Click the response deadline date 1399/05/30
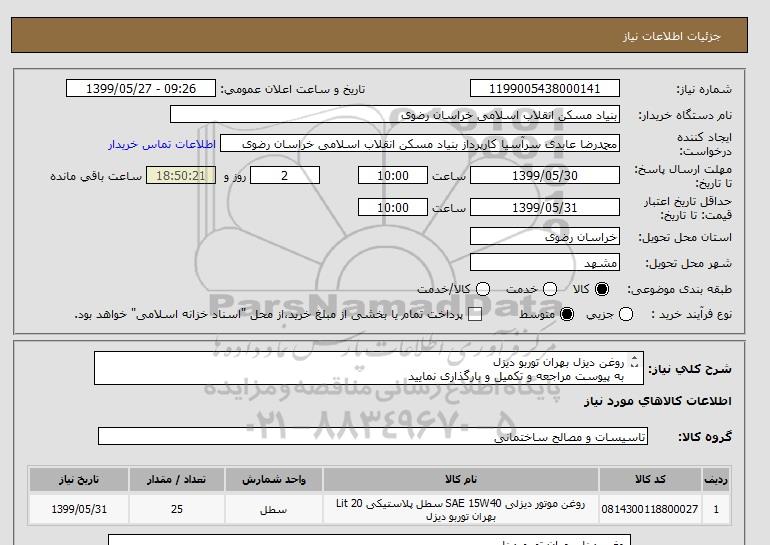 tap(545, 175)
